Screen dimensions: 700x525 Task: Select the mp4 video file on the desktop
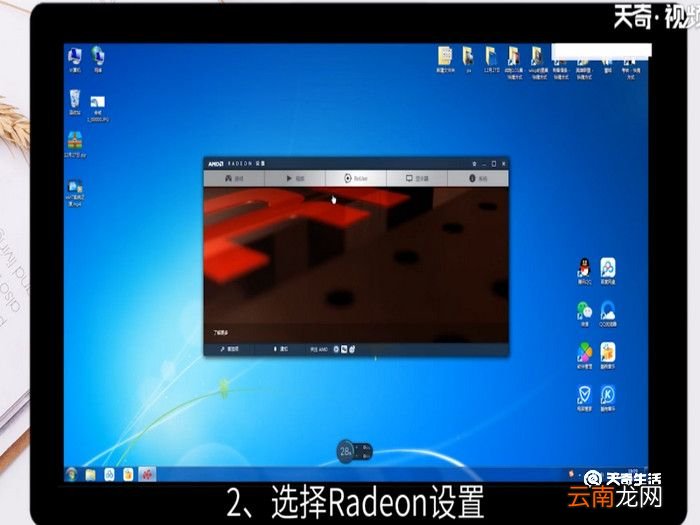[x=75, y=193]
